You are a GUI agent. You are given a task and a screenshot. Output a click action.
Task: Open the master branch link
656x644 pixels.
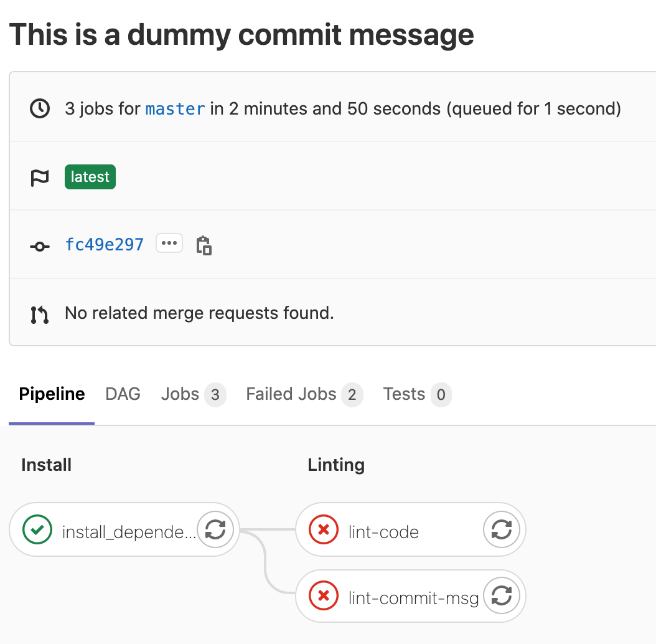175,109
